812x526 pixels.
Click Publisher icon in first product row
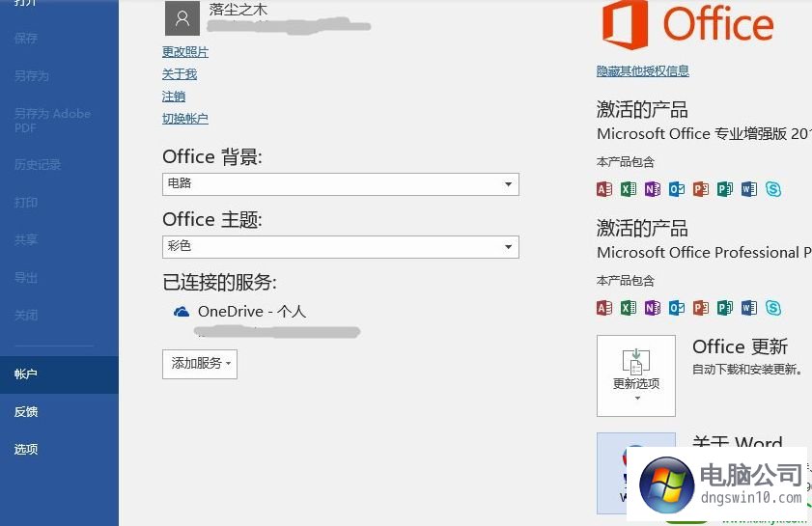pyautogui.click(x=724, y=189)
